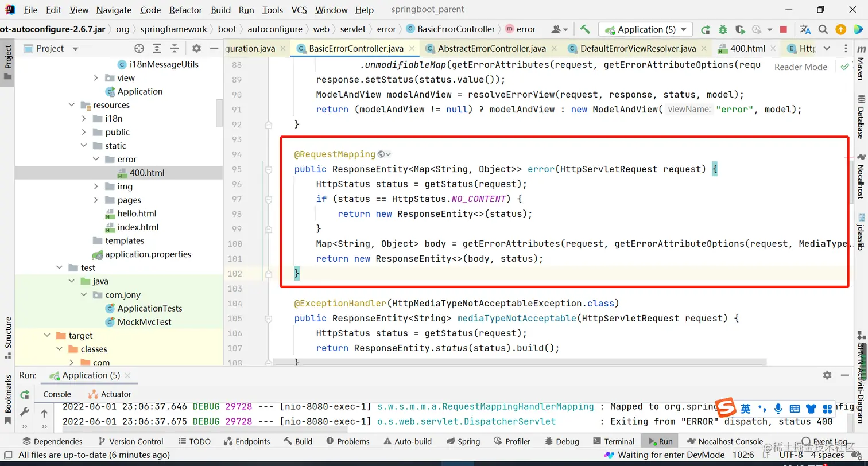Image resolution: width=868 pixels, height=466 pixels.
Task: Click the 102:6 line column indicator
Action: (x=744, y=455)
